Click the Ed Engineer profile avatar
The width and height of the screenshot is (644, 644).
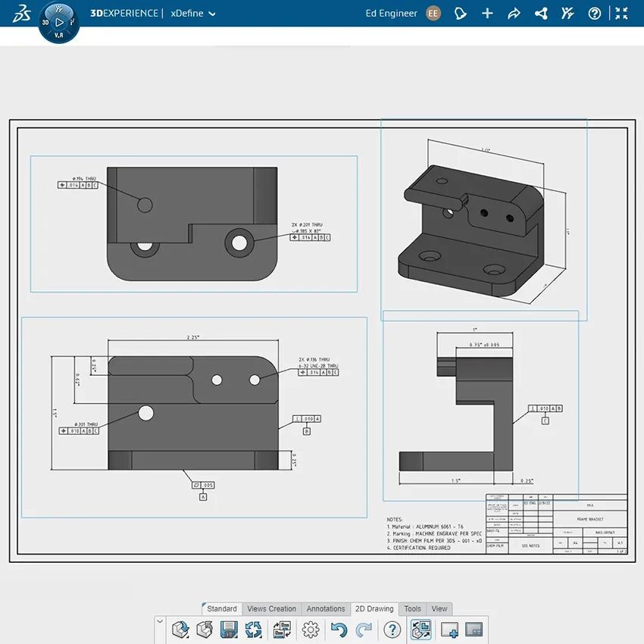pyautogui.click(x=432, y=13)
